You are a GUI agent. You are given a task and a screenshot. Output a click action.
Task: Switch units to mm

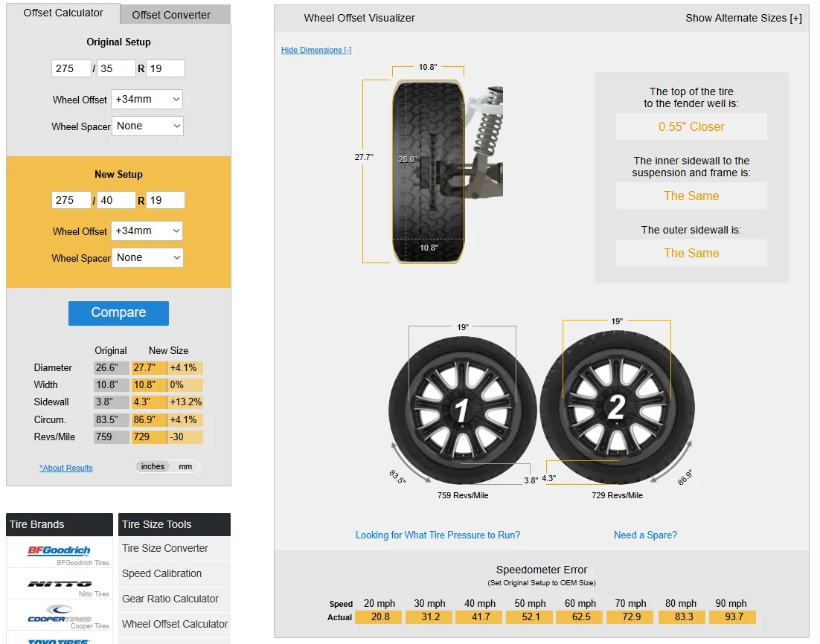pos(185,467)
